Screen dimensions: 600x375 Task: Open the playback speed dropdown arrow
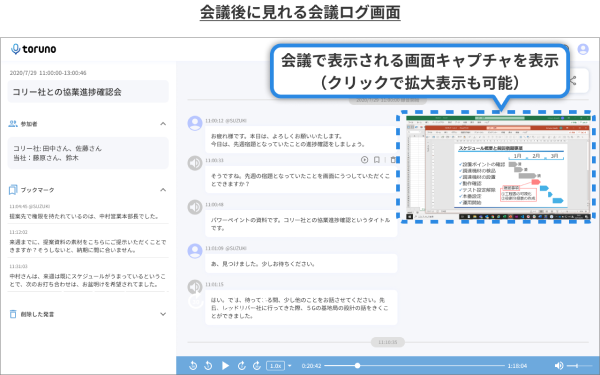click(x=290, y=366)
